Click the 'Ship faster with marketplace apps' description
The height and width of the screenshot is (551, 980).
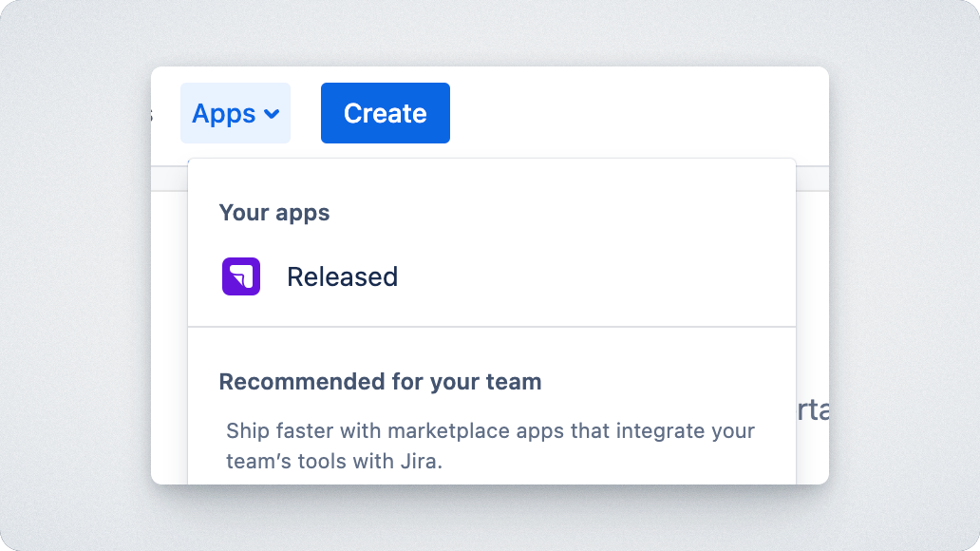[x=491, y=446]
